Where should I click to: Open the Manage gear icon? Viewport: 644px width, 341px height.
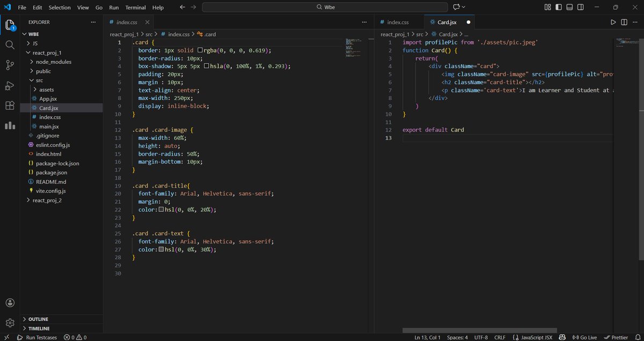pos(10,323)
